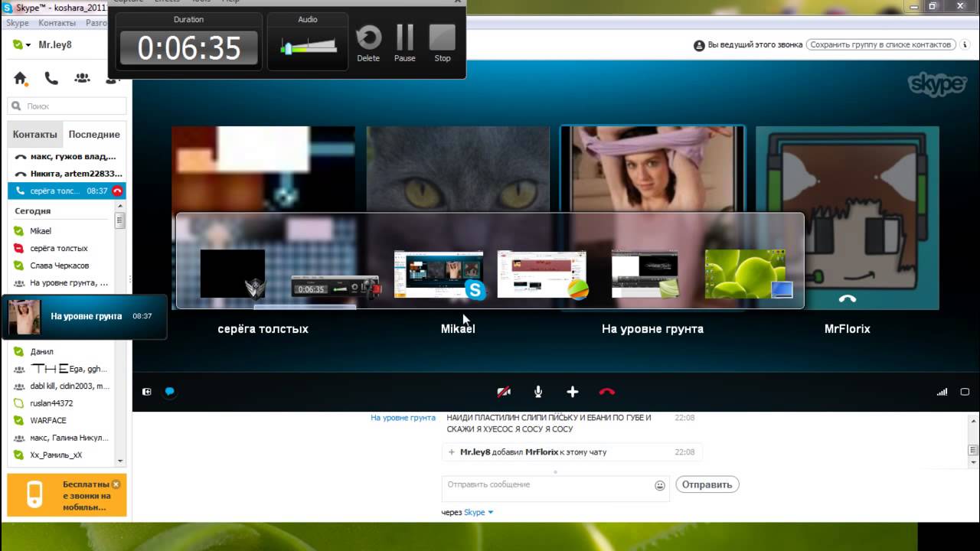Close the Бесплатные звонки promo banner
The height and width of the screenshot is (551, 980).
coord(116,484)
